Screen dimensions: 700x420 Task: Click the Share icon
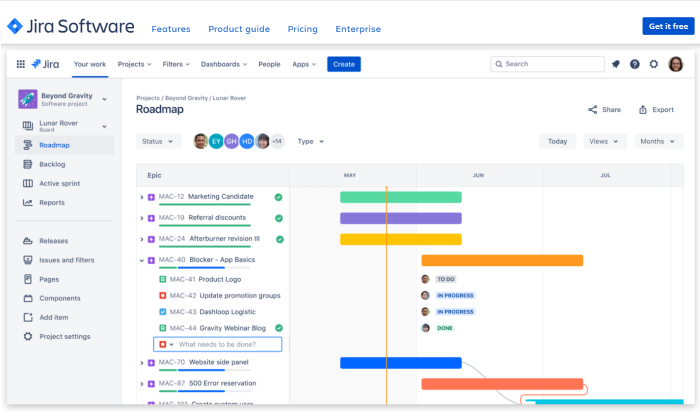click(592, 110)
